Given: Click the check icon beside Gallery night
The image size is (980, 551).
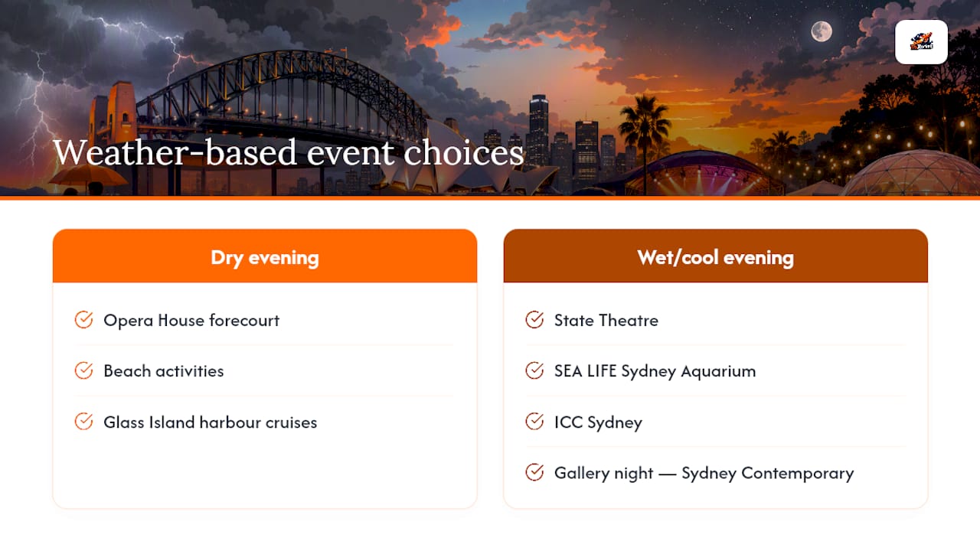Looking at the screenshot, I should [x=534, y=473].
